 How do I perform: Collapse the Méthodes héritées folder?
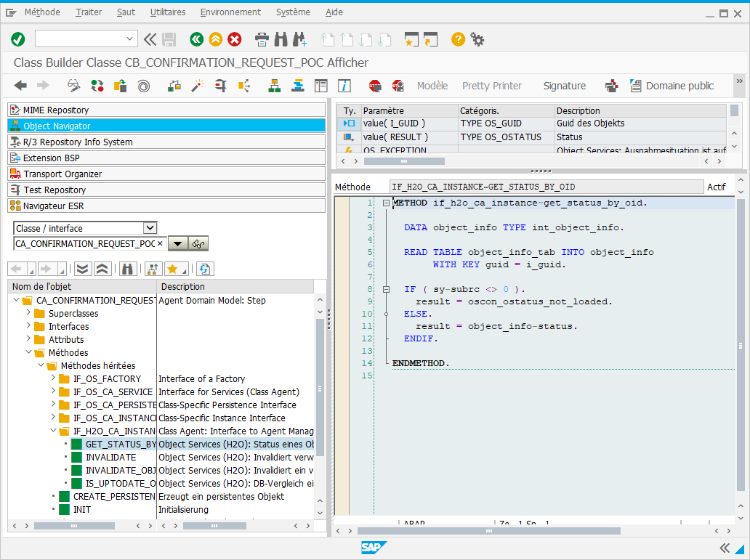(41, 365)
